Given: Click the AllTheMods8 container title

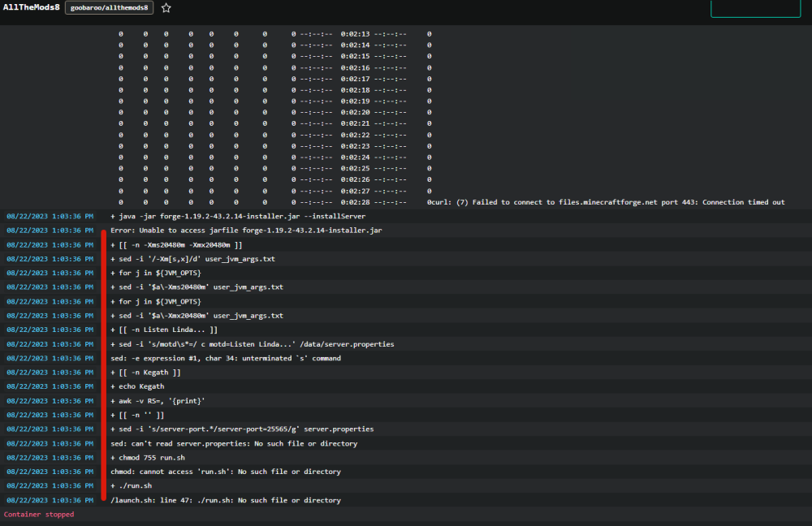Looking at the screenshot, I should tap(31, 7).
